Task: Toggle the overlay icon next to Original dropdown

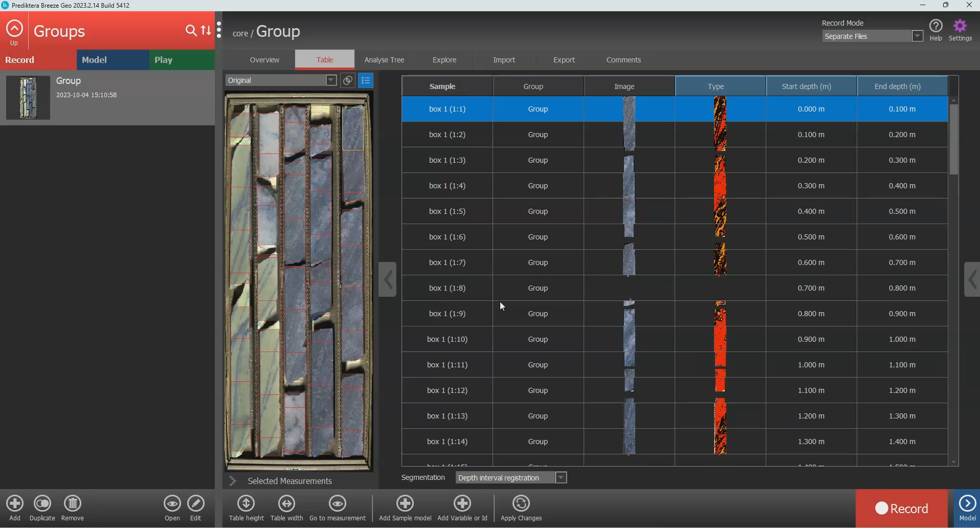Action: [348, 80]
